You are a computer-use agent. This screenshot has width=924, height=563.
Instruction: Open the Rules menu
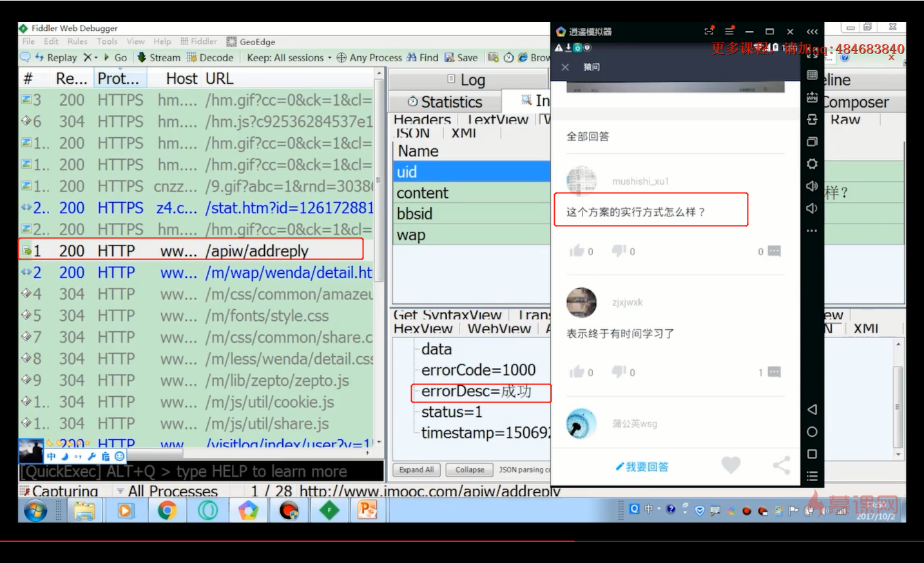point(77,41)
